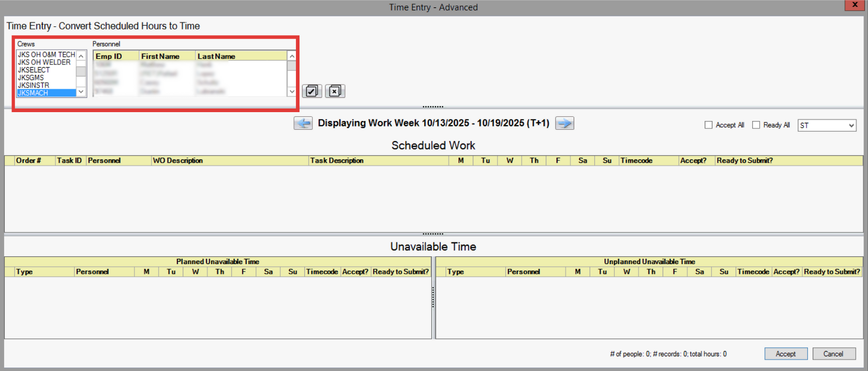The width and height of the screenshot is (868, 371).
Task: Click the deselect all personnel X icon
Action: pyautogui.click(x=335, y=91)
